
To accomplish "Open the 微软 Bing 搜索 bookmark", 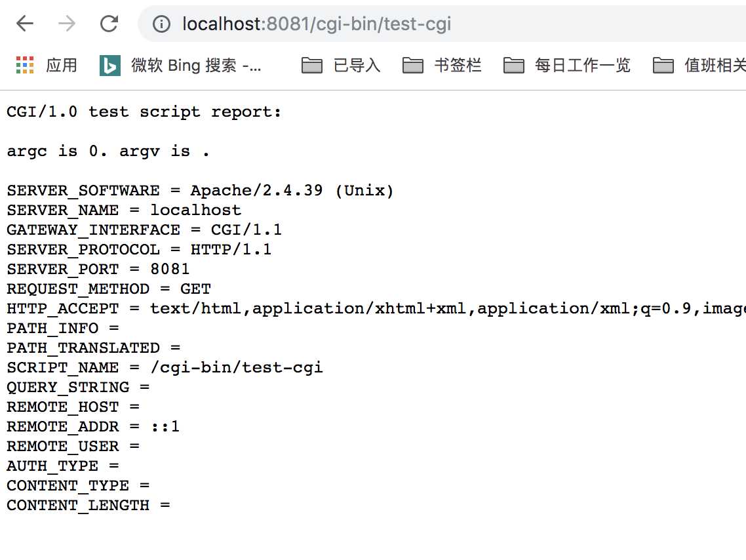I will click(x=181, y=65).
